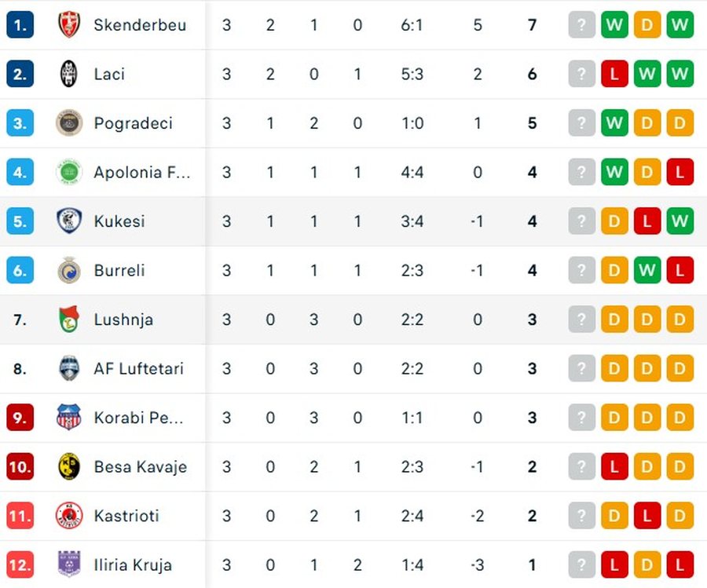Open the Lushnja team crest
The width and height of the screenshot is (707, 588).
point(69,320)
